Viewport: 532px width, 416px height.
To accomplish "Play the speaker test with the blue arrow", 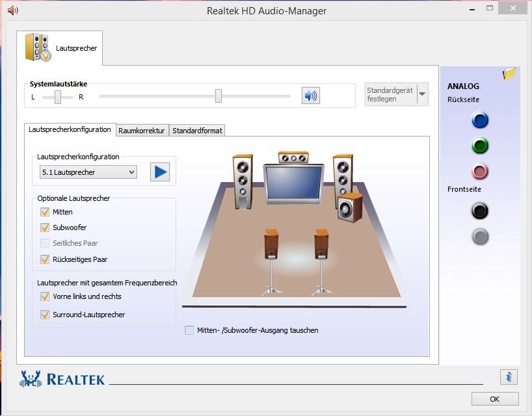I will [x=160, y=172].
